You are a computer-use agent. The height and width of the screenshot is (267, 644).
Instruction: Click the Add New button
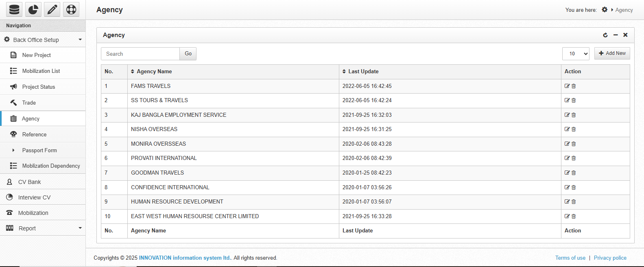(x=612, y=53)
